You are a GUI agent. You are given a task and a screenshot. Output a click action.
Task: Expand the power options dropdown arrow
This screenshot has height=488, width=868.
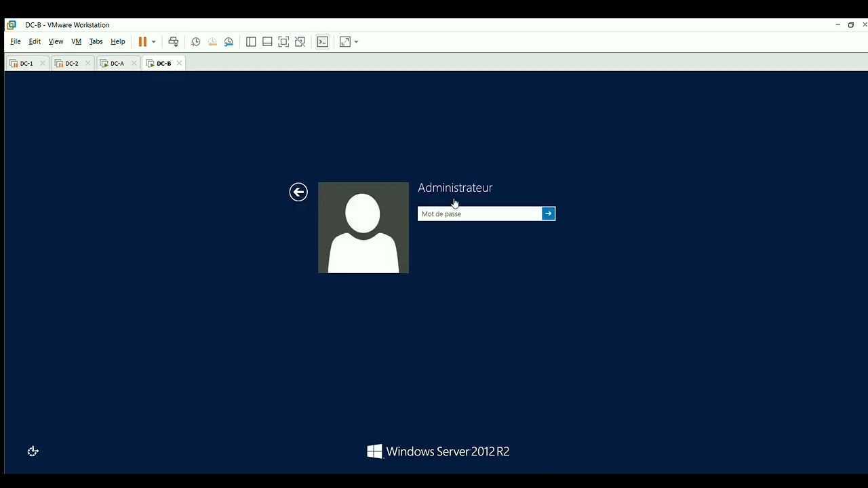tap(154, 42)
